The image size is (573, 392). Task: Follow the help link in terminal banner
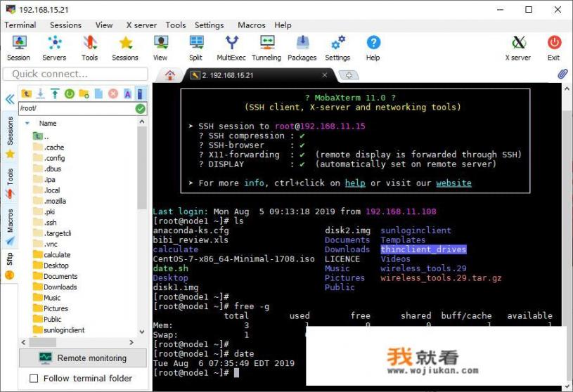click(x=355, y=183)
